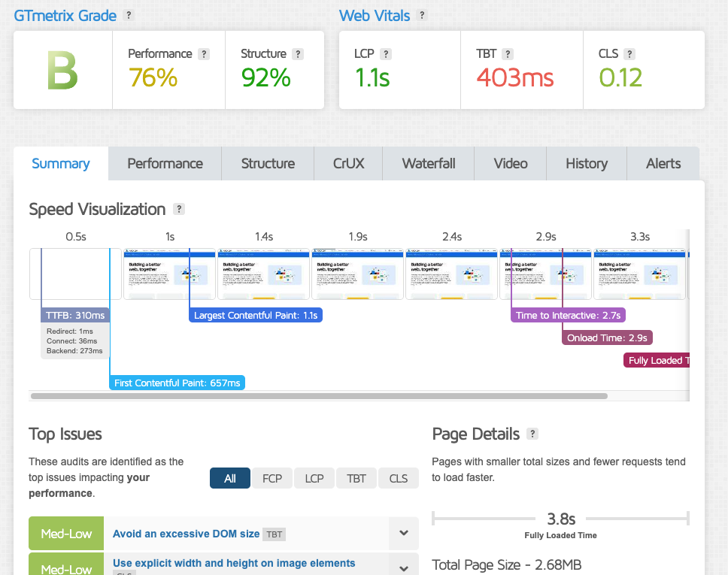Select the All issues filter
Viewport: 728px width, 575px height.
point(230,478)
